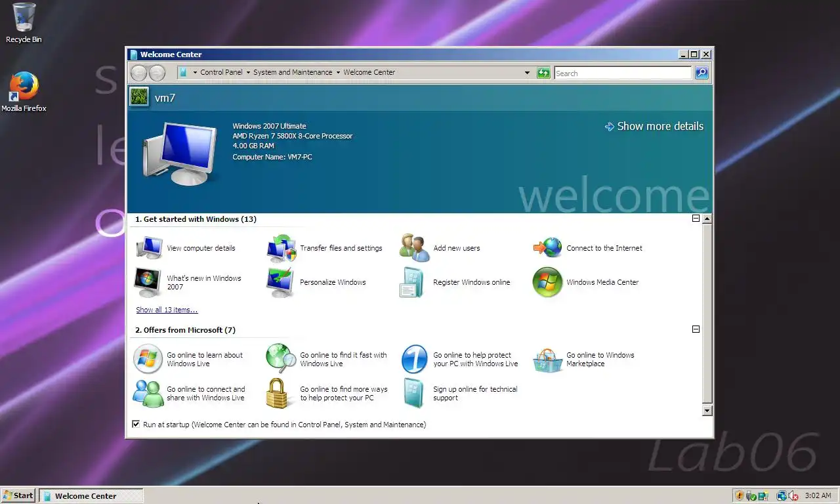Select the Add new users icon

click(415, 248)
